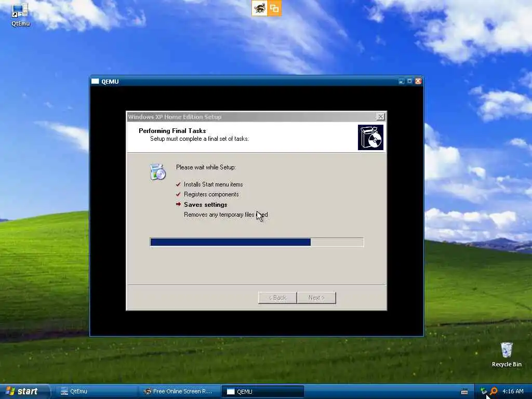Click the Installs Start menu items text
The height and width of the screenshot is (399, 532).
[214, 184]
